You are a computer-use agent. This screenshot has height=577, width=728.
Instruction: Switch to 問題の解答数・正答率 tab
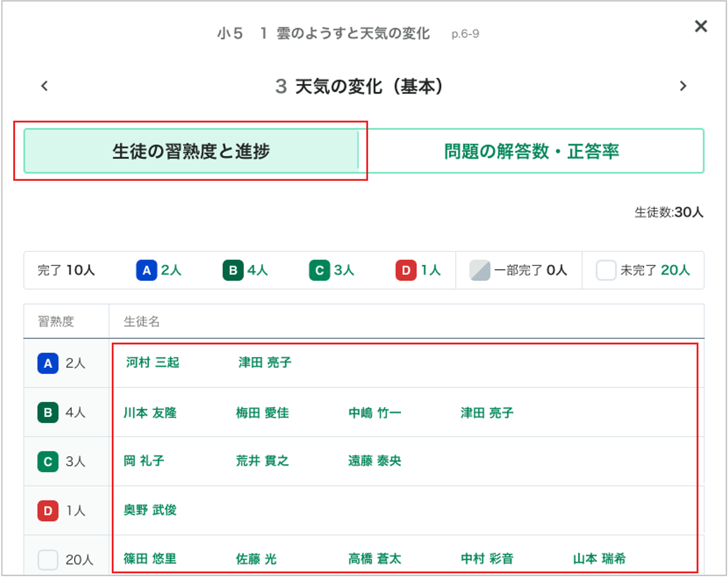531,151
